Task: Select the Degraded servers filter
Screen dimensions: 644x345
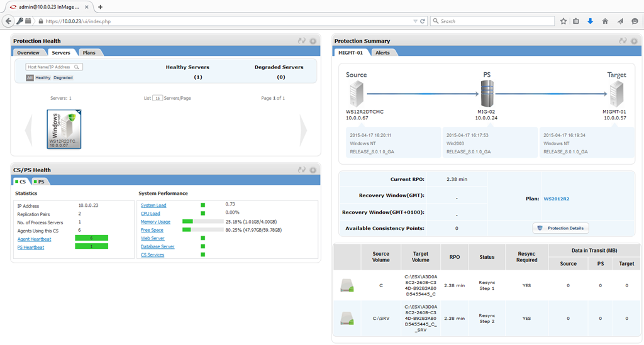Action: coord(63,78)
